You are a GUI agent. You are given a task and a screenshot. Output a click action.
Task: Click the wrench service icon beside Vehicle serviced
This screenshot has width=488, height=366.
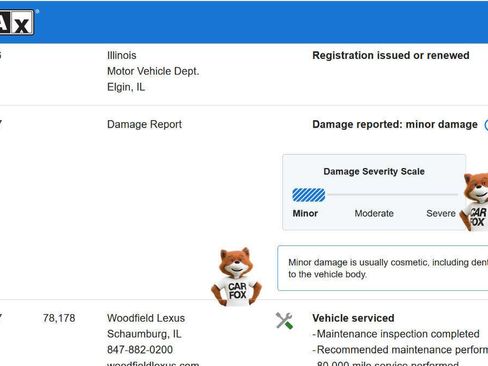pyautogui.click(x=284, y=321)
